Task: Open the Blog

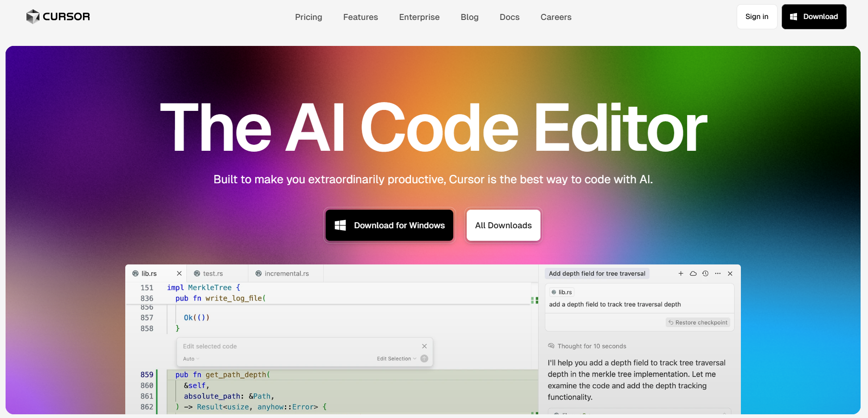Action: click(x=469, y=17)
